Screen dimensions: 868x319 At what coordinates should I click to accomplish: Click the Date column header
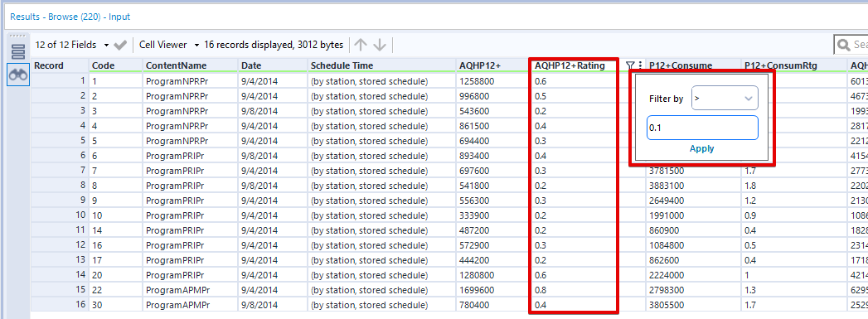point(273,65)
